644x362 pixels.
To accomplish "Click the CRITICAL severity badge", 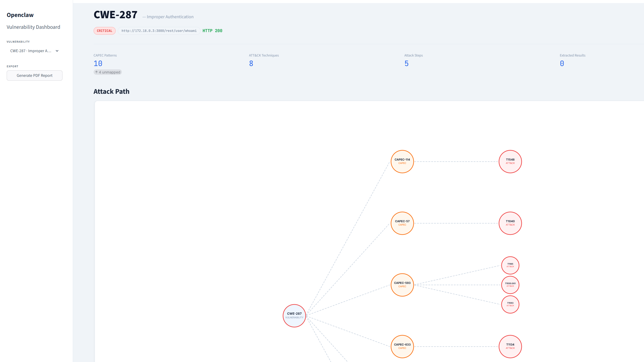I will (x=105, y=31).
